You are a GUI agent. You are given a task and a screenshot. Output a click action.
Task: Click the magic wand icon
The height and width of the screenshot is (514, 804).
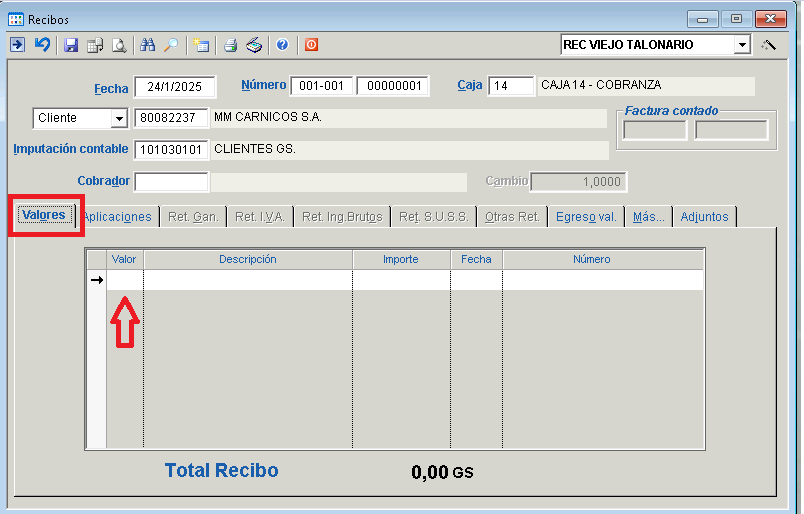pyautogui.click(x=768, y=45)
